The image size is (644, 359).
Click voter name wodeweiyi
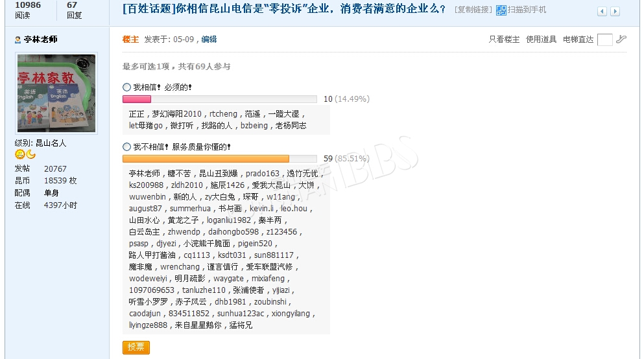point(148,279)
